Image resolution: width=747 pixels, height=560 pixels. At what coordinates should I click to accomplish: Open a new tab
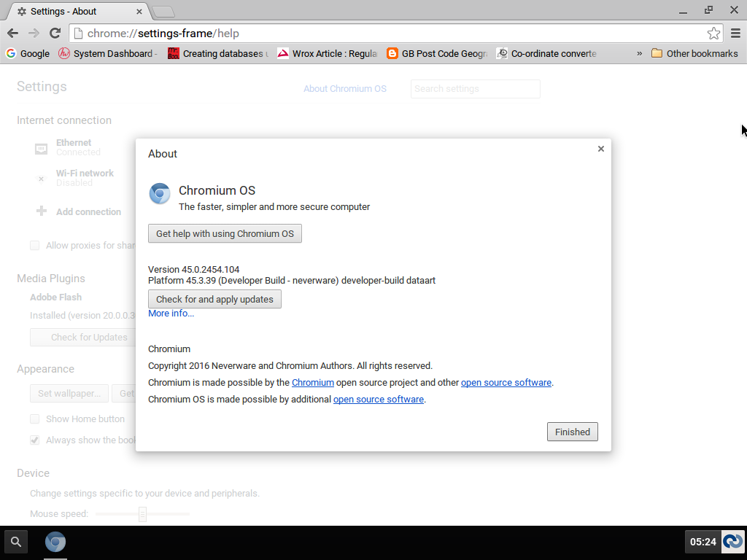[163, 12]
